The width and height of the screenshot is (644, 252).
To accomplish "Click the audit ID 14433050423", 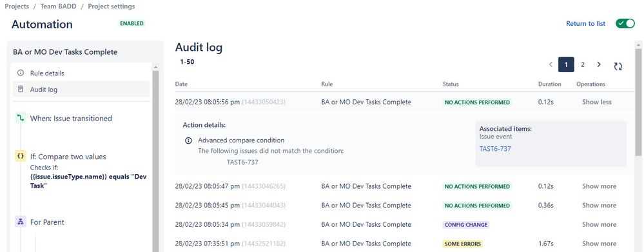I will coord(263,102).
